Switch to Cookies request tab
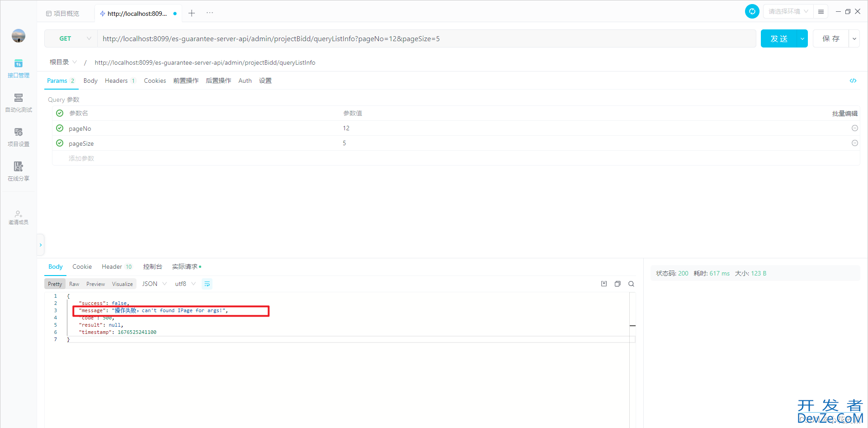The width and height of the screenshot is (868, 428). [x=155, y=81]
